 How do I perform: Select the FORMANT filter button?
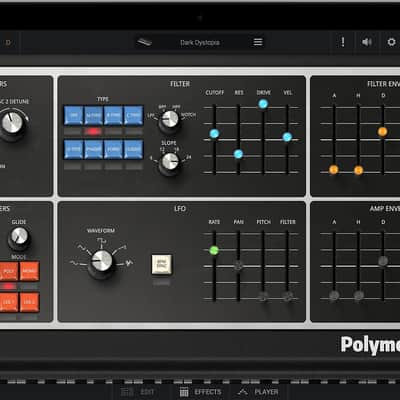114,149
